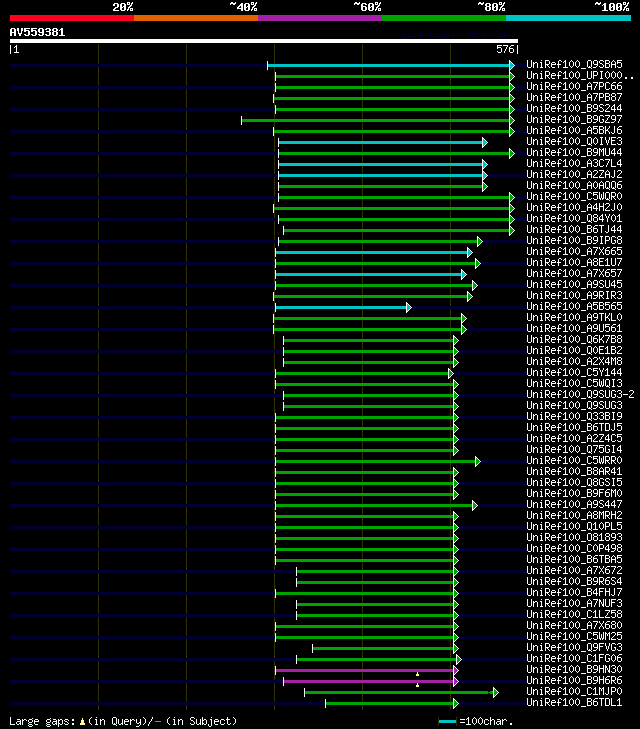Select the UniRef100_A4H2J0 label
Image resolution: width=640 pixels, height=729 pixels.
574,207
